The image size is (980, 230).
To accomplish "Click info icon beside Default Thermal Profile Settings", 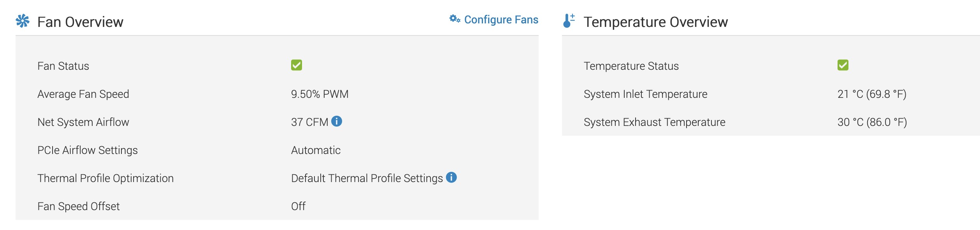I will (x=451, y=177).
